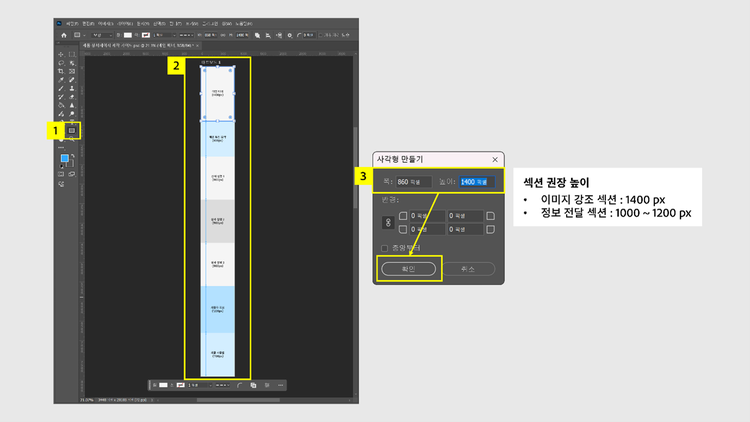Screen dimensions: 750x422
Task: Open the tool preset picker arrow
Action: 84,35
